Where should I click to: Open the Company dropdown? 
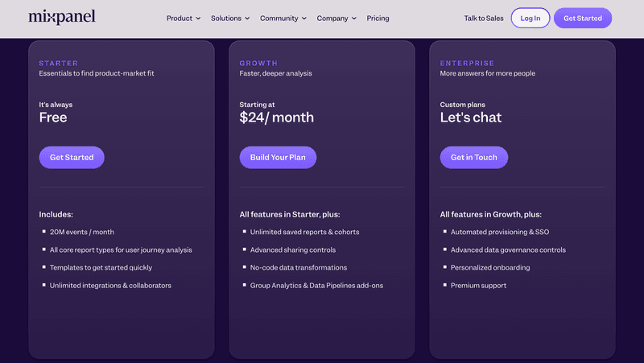[x=336, y=18]
